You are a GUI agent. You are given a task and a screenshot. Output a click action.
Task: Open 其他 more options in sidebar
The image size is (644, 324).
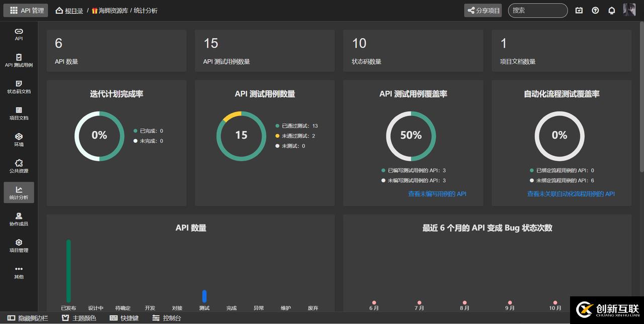(x=19, y=272)
